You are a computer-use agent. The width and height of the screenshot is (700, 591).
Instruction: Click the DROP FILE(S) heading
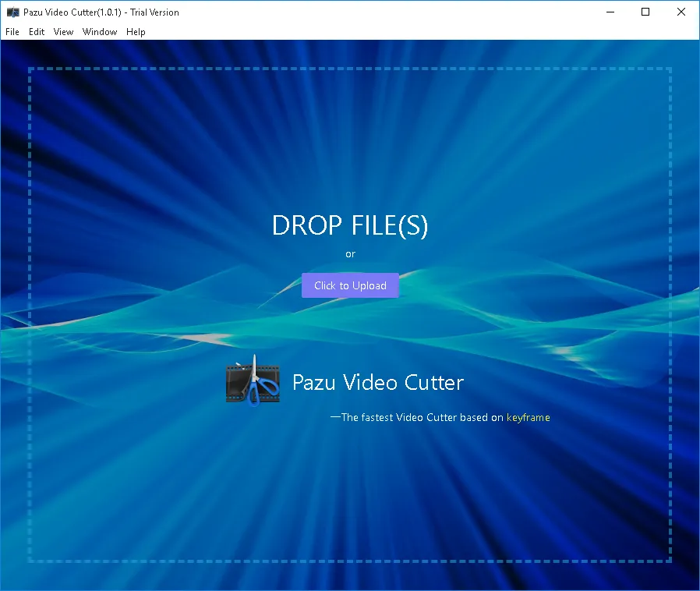coord(350,225)
